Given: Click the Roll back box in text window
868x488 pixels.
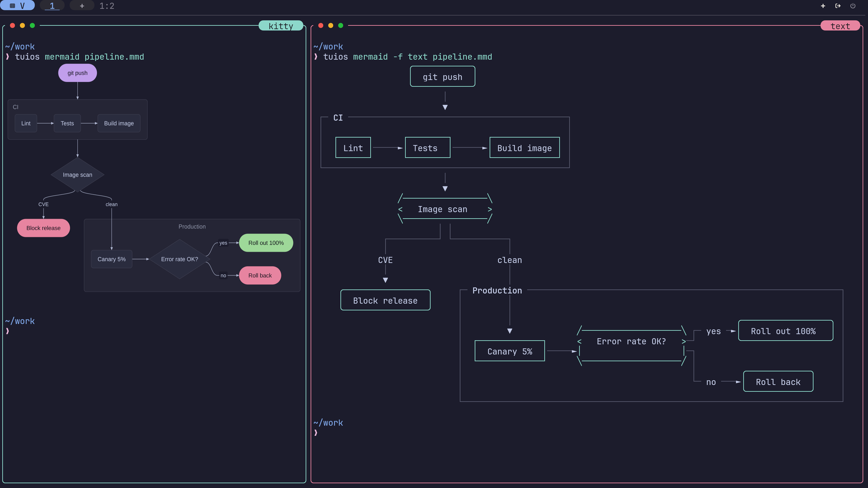Looking at the screenshot, I should (778, 382).
